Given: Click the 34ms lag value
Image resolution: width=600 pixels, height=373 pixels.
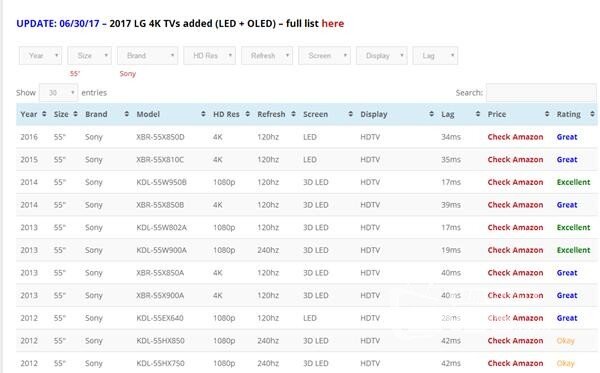Looking at the screenshot, I should point(451,137).
